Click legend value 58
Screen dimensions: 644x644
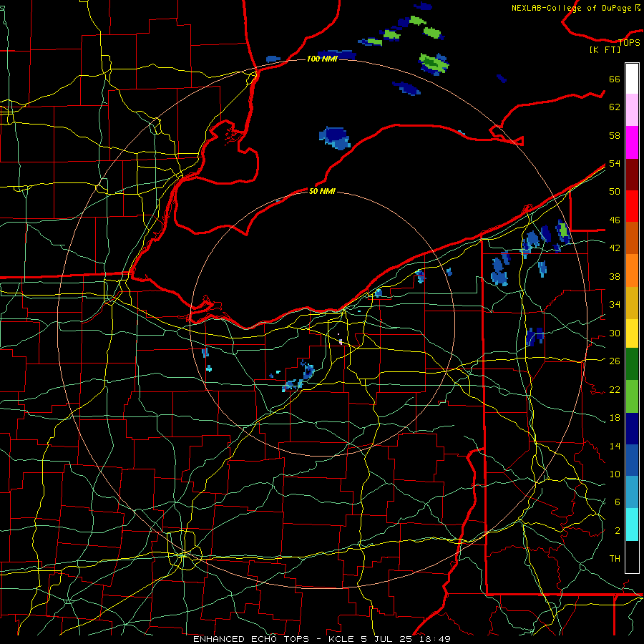pyautogui.click(x=615, y=135)
